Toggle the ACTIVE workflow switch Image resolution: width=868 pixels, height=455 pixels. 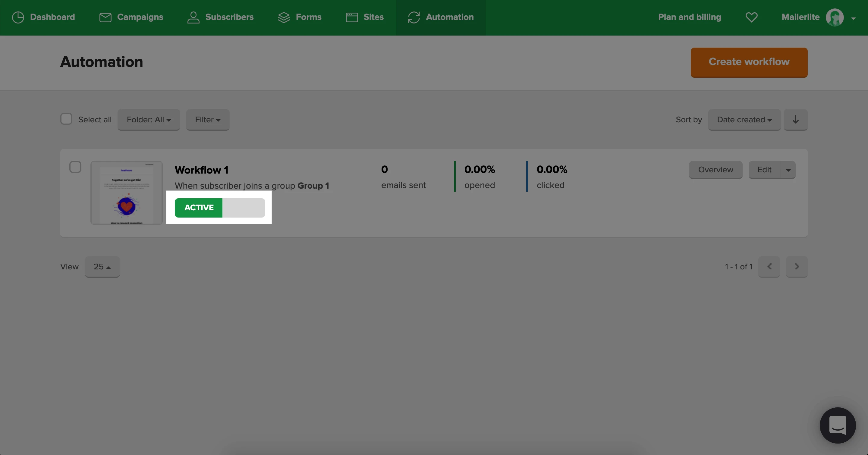pos(220,208)
